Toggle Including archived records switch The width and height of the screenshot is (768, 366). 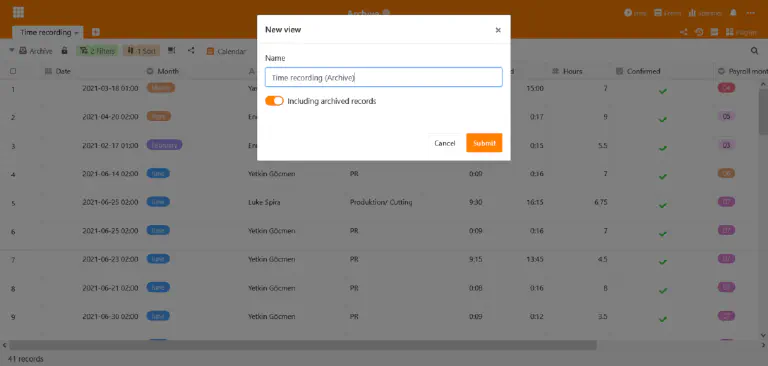274,101
